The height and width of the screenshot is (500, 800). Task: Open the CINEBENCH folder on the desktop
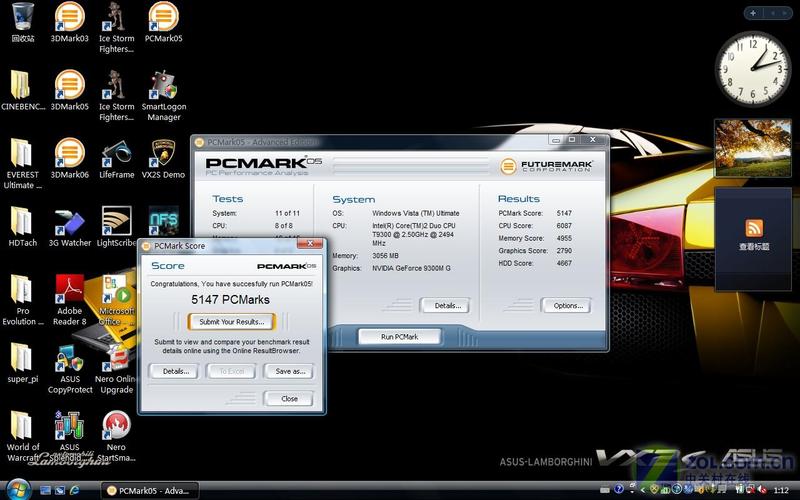(x=22, y=90)
